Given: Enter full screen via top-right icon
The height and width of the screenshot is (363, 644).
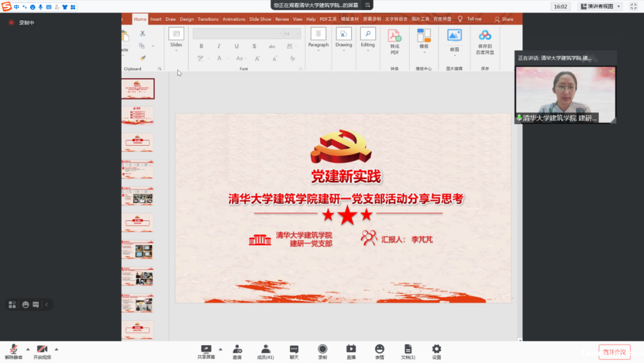Looking at the screenshot, I should point(633,7).
